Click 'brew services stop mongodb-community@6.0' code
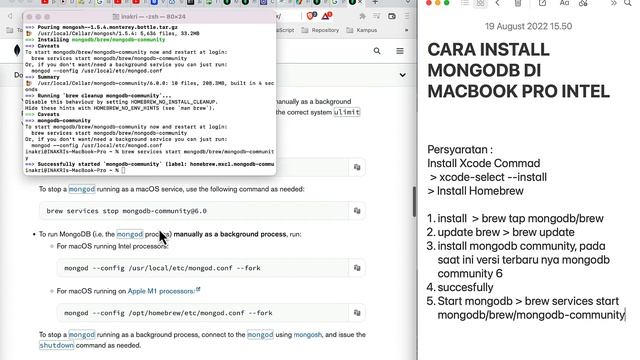The image size is (640, 360). [127, 211]
